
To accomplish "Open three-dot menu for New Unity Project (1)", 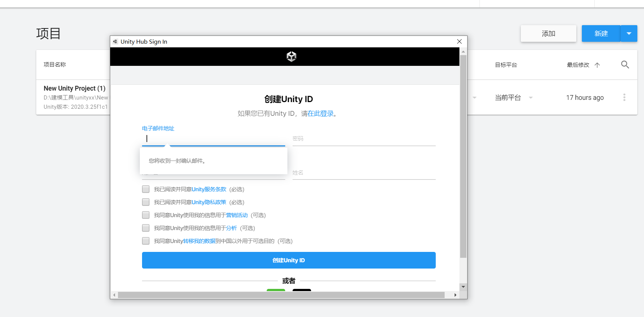I will (624, 97).
